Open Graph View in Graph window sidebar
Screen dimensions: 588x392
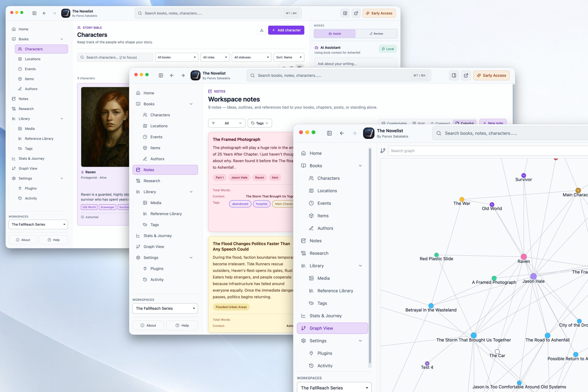[x=332, y=328]
